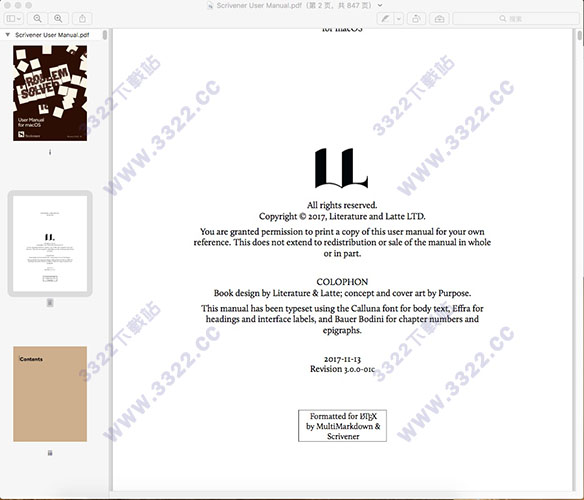Image resolution: width=584 pixels, height=500 pixels.
Task: Click the zoom in magnifier icon
Action: (x=58, y=18)
